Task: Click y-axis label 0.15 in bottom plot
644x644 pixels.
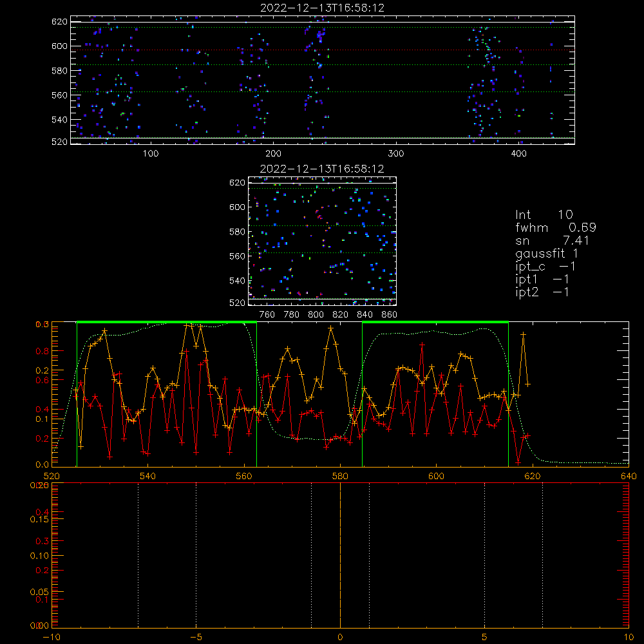Action: tap(39, 519)
